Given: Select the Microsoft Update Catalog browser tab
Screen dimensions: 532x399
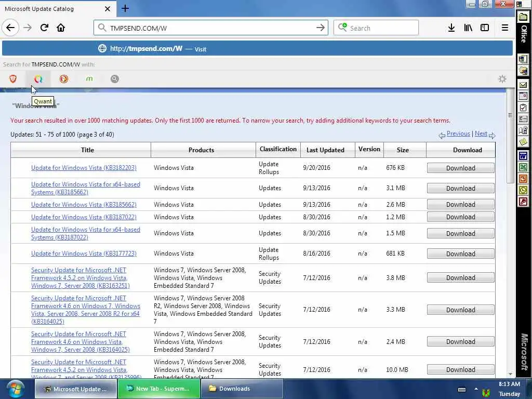Looking at the screenshot, I should coord(58,9).
